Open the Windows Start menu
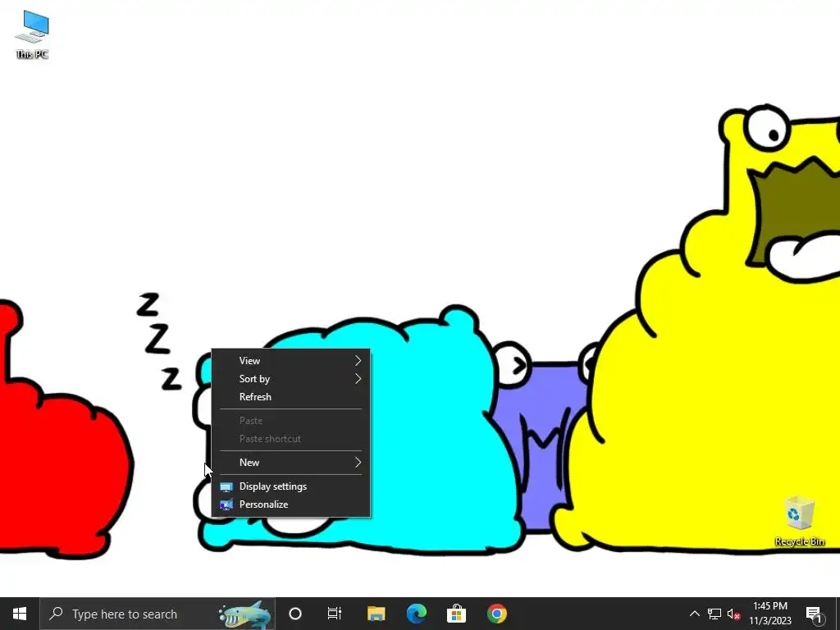This screenshot has height=630, width=840. click(x=20, y=614)
